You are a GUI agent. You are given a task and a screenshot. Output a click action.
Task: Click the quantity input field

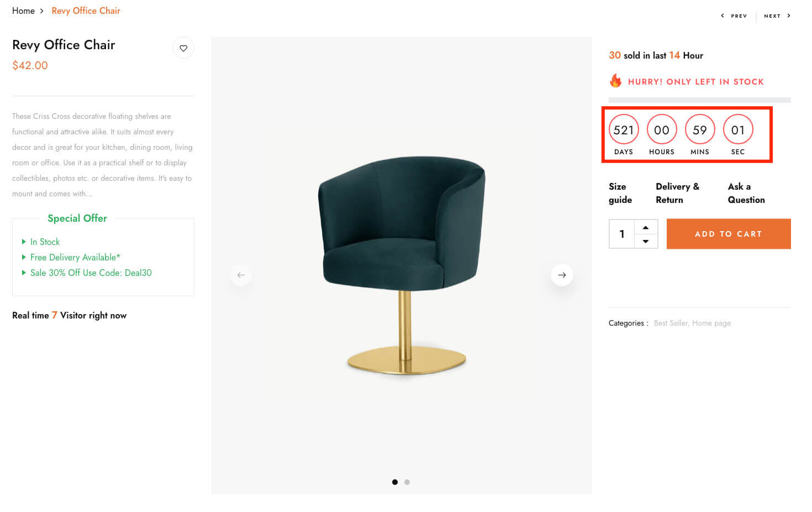[x=622, y=234]
